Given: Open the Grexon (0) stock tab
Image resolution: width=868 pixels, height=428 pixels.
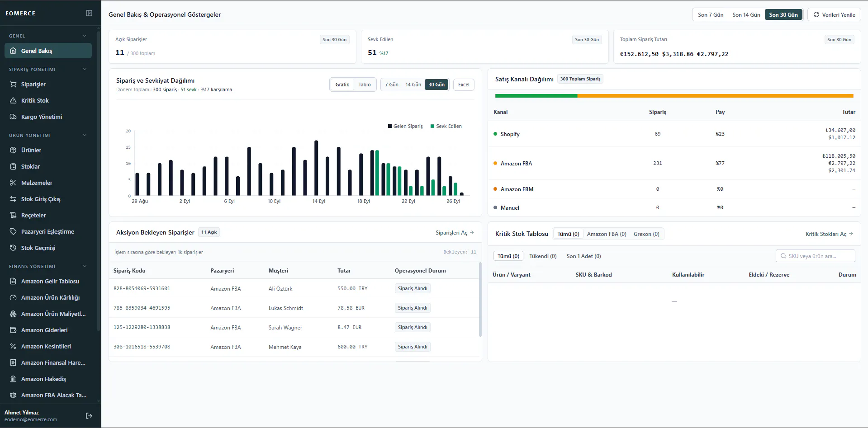Looking at the screenshot, I should point(646,234).
